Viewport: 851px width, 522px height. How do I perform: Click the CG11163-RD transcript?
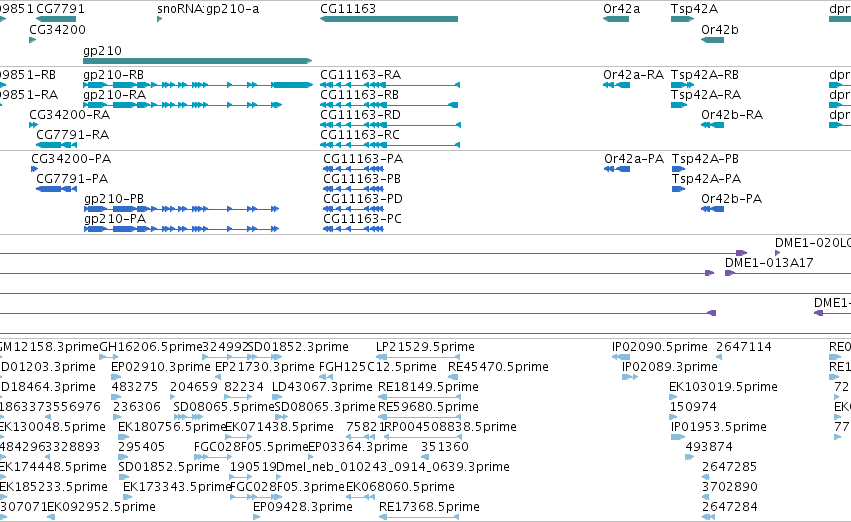pos(390,125)
